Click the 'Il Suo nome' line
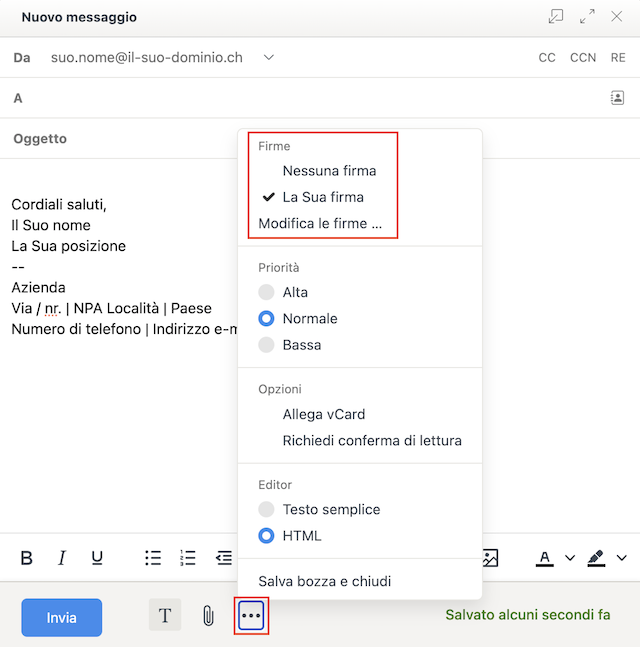This screenshot has height=647, width=640. pyautogui.click(x=51, y=225)
